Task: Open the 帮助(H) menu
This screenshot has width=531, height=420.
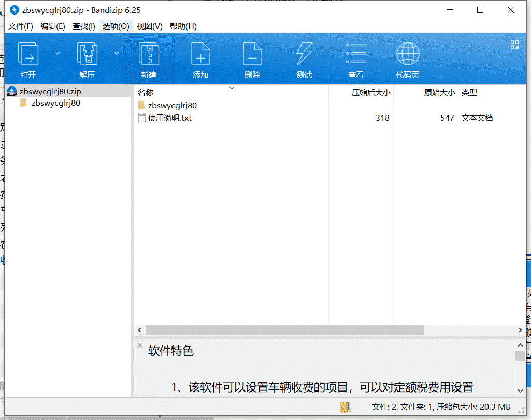Action: point(183,26)
